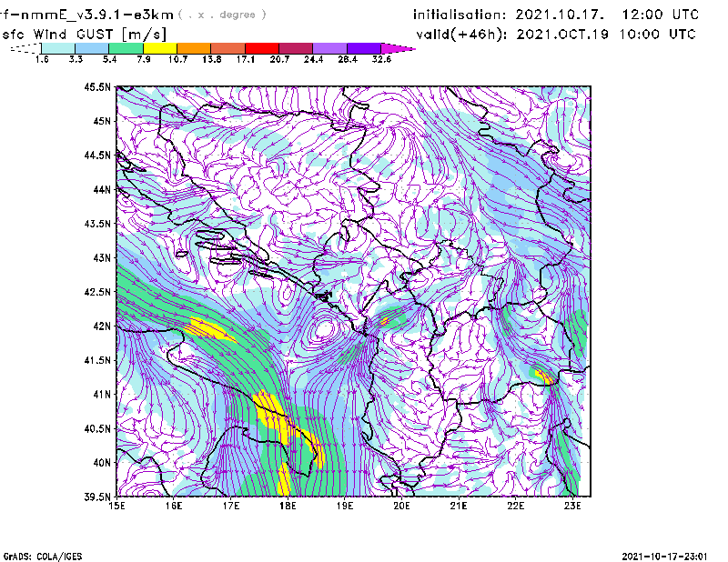
Task: Click the "41N" latitude label
Action: click(102, 395)
